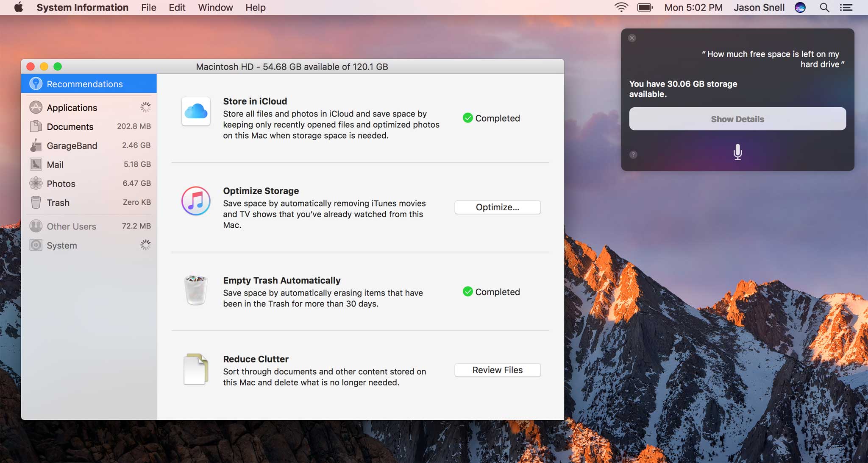
Task: Click the Siri icon in menu bar
Action: (800, 8)
